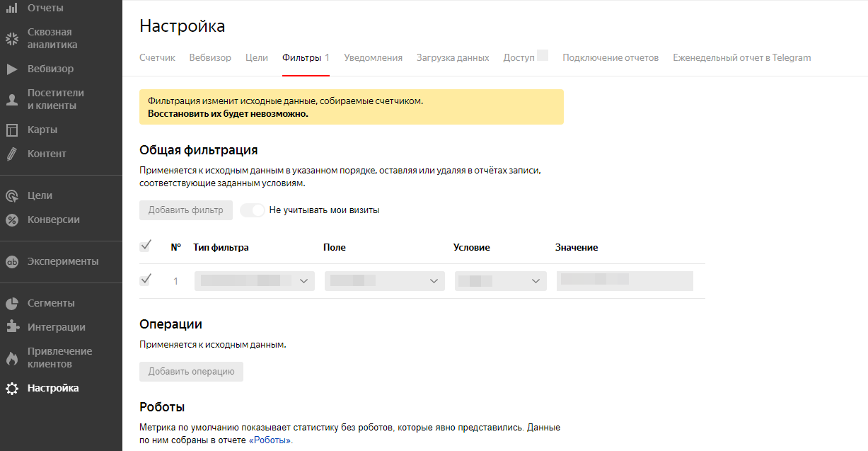
Task: Expand the Тип фильтра dropdown in row 1
Action: click(255, 281)
